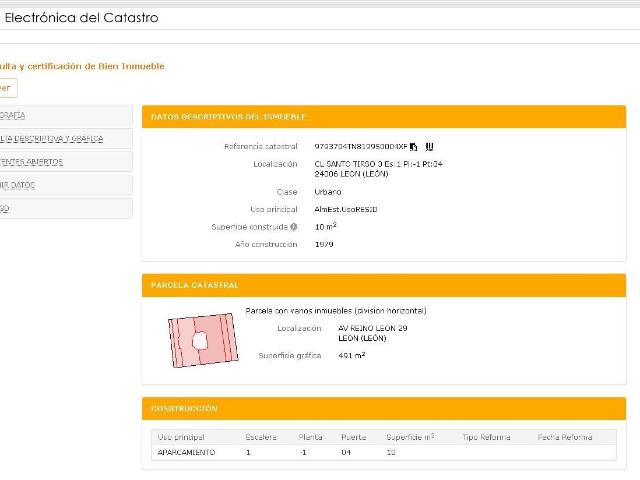Image resolution: width=640 pixels, height=480 pixels.
Task: Click the barcode icon beside the catastral reference
Action: point(429,146)
